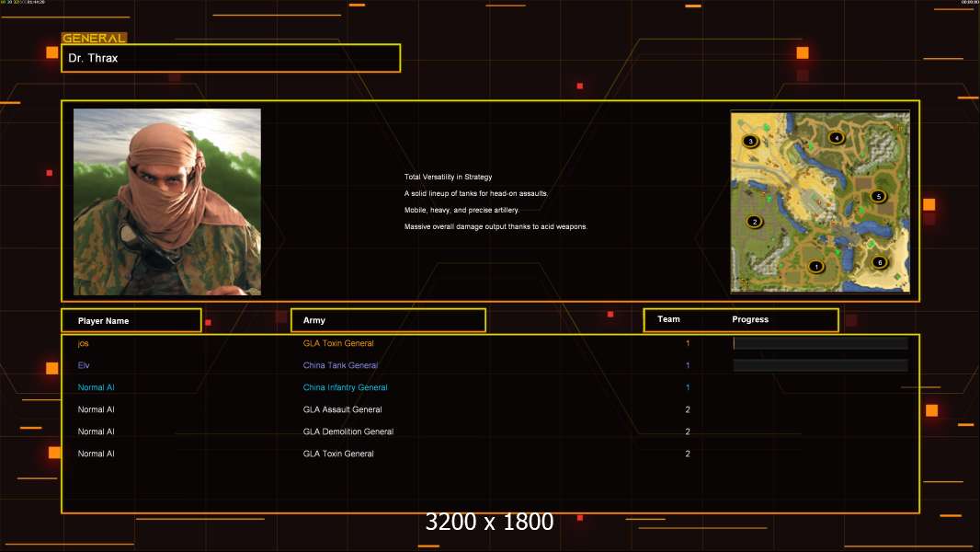This screenshot has width=980, height=552.
Task: Click China Infantry General army entry
Action: point(345,387)
